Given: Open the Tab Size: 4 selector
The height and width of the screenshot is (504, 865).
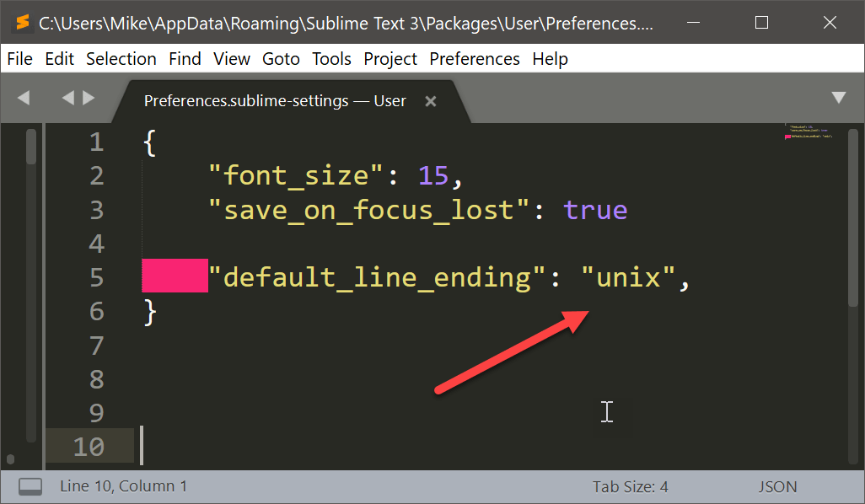Looking at the screenshot, I should point(630,486).
